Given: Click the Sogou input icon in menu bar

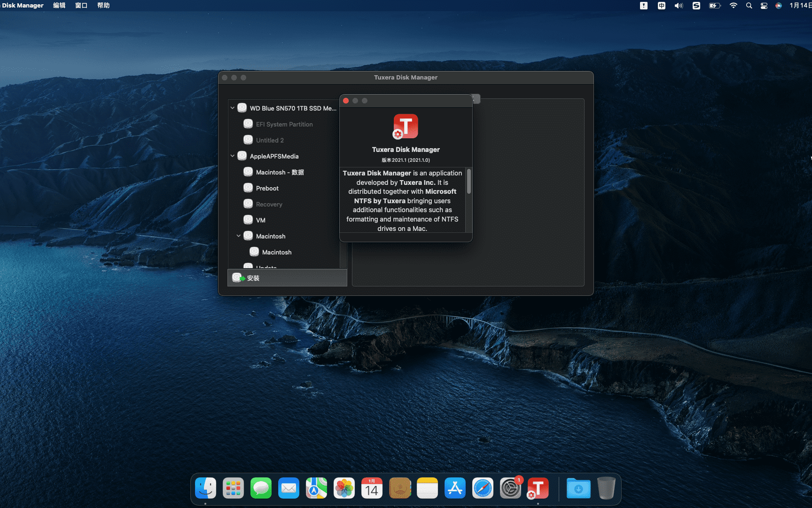Looking at the screenshot, I should point(696,6).
